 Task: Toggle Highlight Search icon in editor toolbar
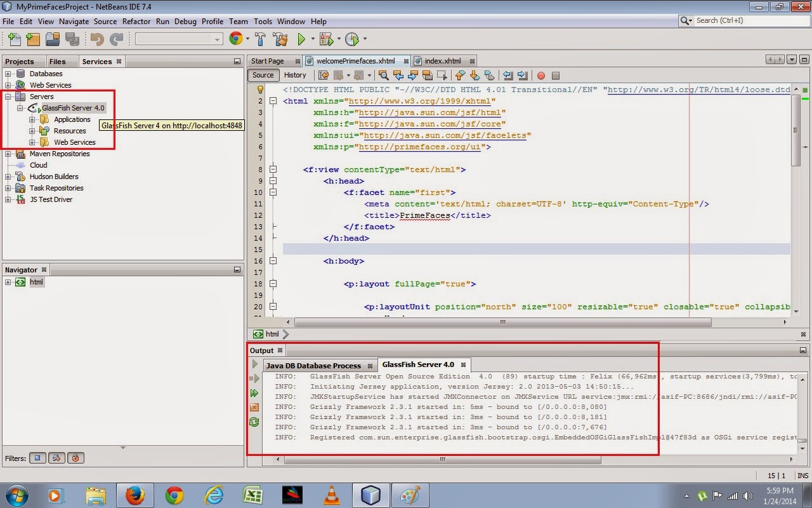coord(428,75)
